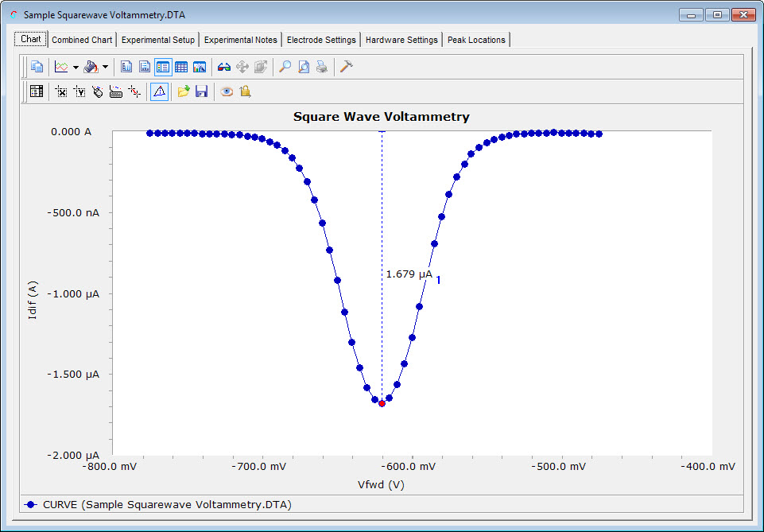Toggle the peak find triangle icon
This screenshot has height=532, width=764.
tap(159, 91)
